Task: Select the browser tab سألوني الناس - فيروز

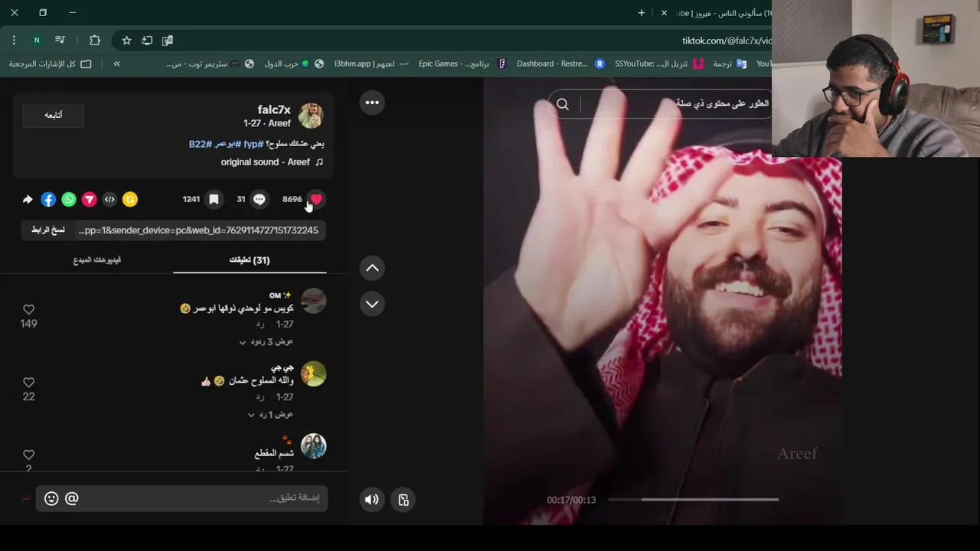Action: pyautogui.click(x=722, y=12)
